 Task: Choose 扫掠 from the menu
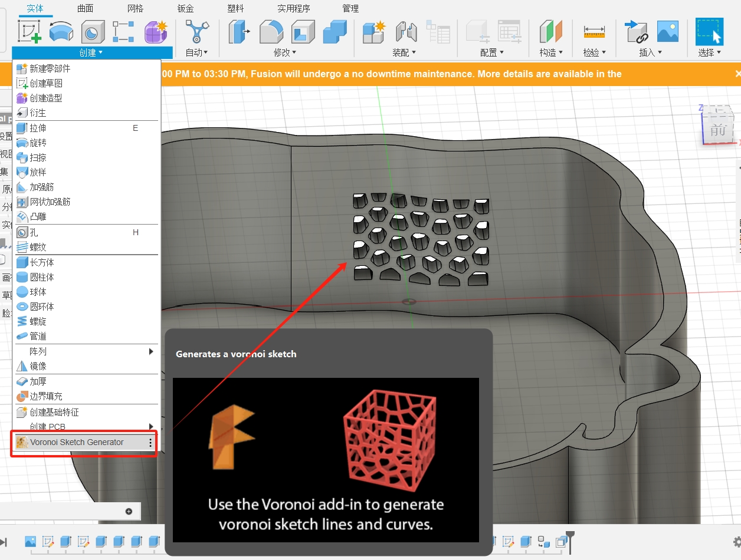[86, 157]
